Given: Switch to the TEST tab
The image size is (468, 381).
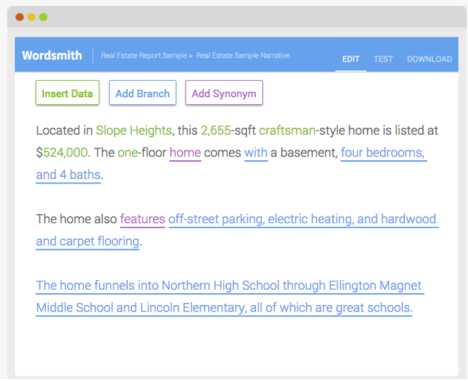Looking at the screenshot, I should click(383, 59).
